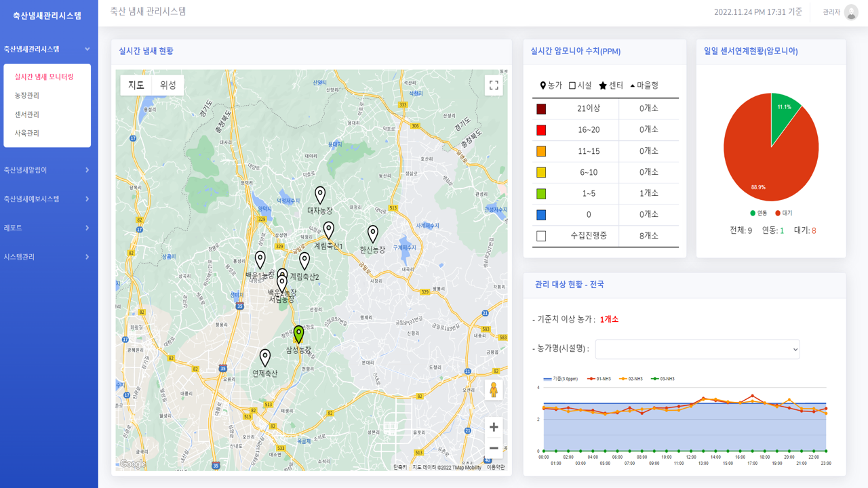Switch map to 위성 satellite view
868x488 pixels.
pos(167,85)
